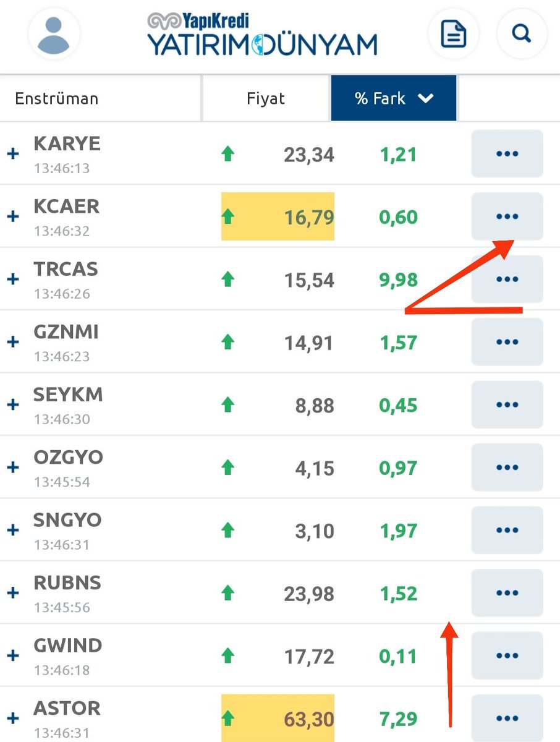Expand GZNMI row with plus icon
This screenshot has height=742, width=560.
point(13,342)
